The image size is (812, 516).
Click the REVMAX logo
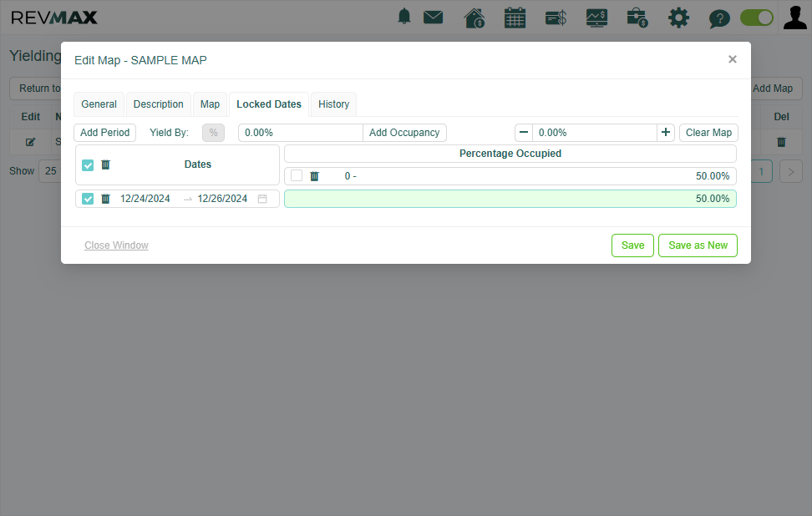pyautogui.click(x=53, y=18)
